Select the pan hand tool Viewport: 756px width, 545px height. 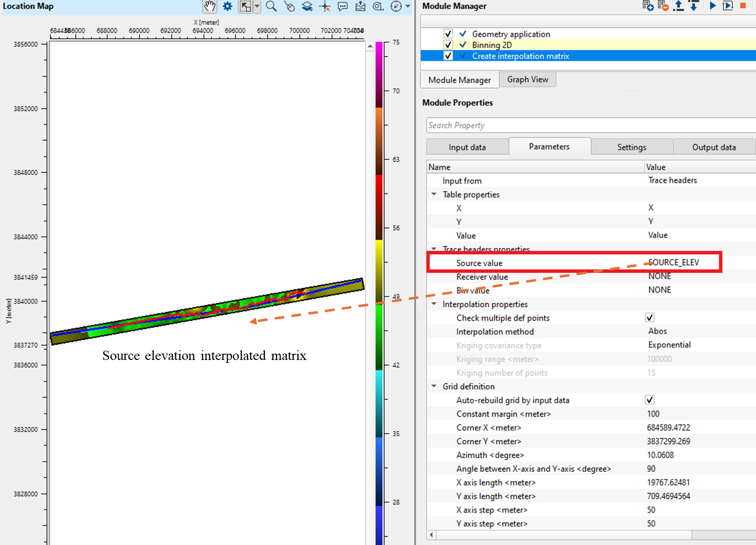pos(210,6)
